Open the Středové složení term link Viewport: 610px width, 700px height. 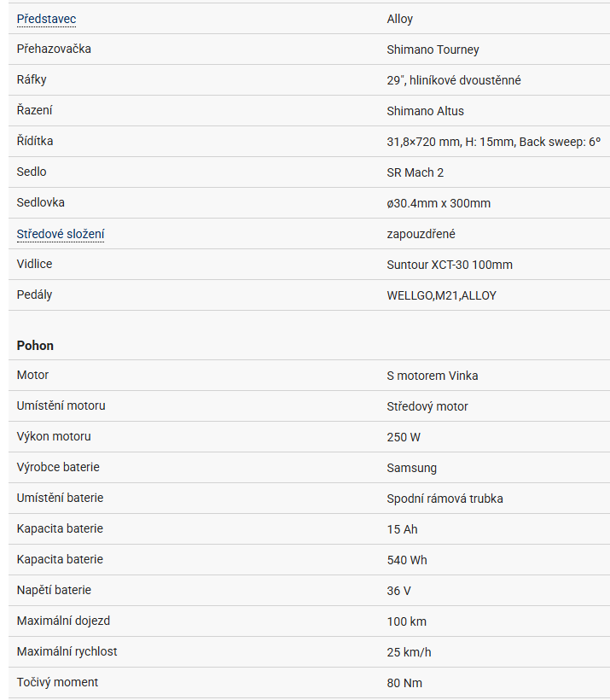61,234
